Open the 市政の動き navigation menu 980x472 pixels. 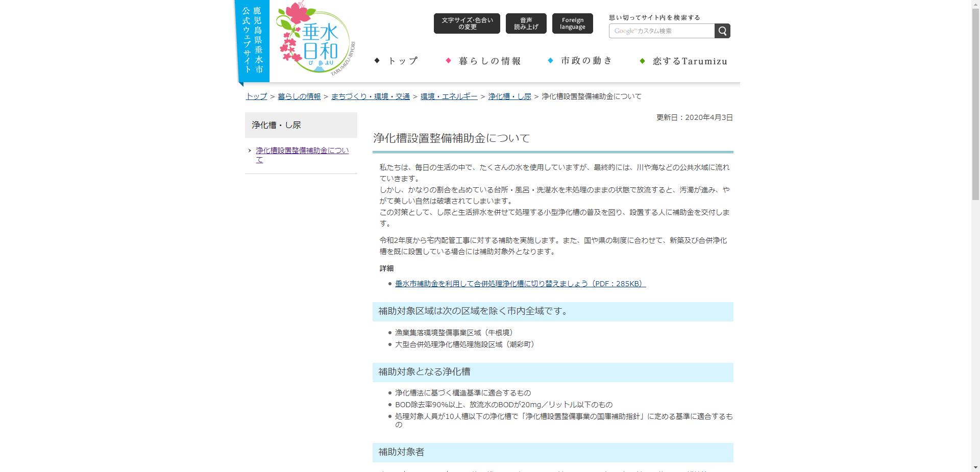[x=585, y=61]
